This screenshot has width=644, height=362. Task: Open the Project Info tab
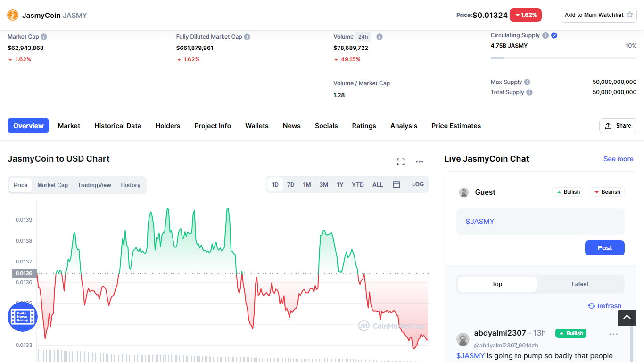213,126
